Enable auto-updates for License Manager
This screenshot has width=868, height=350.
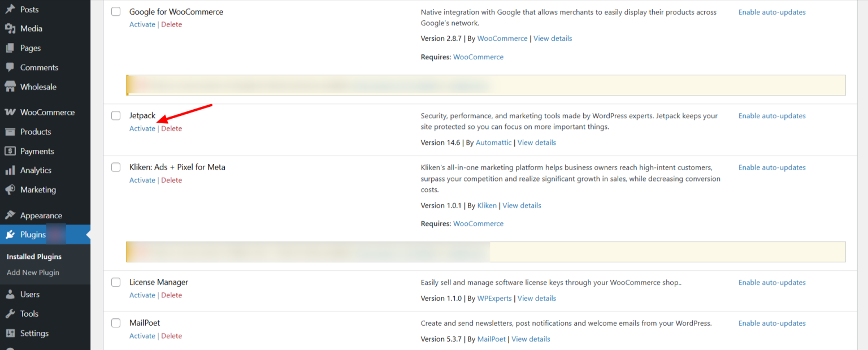pos(772,282)
